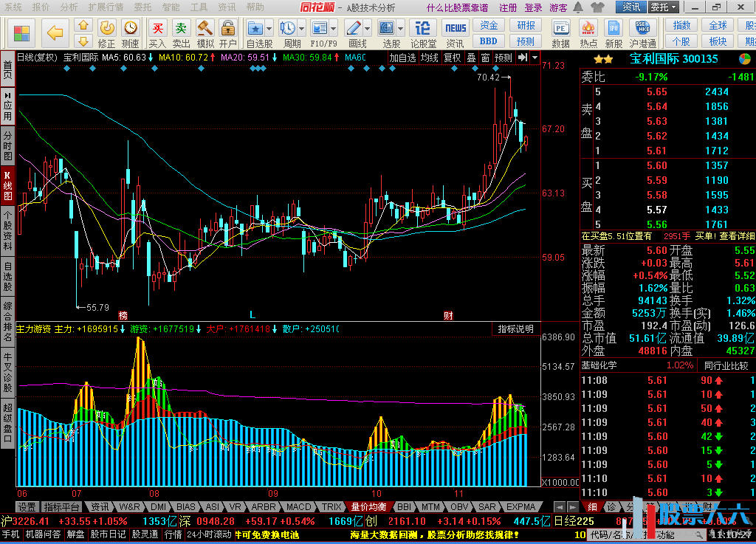Click the 查看详细 view details link
756x544 pixels.
pyautogui.click(x=738, y=236)
